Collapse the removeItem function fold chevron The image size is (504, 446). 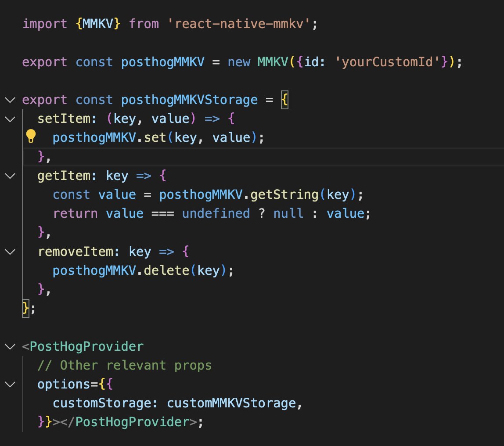pos(10,252)
